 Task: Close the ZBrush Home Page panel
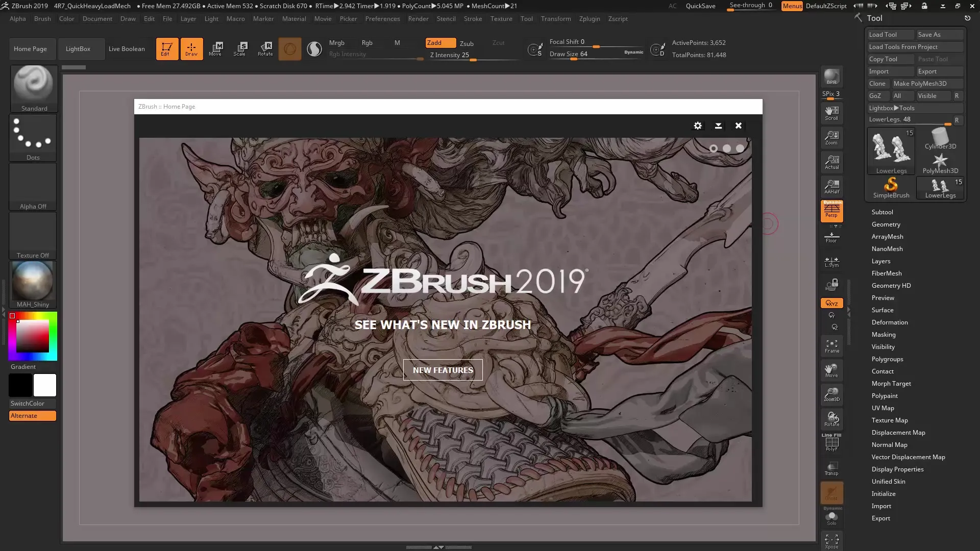(738, 126)
